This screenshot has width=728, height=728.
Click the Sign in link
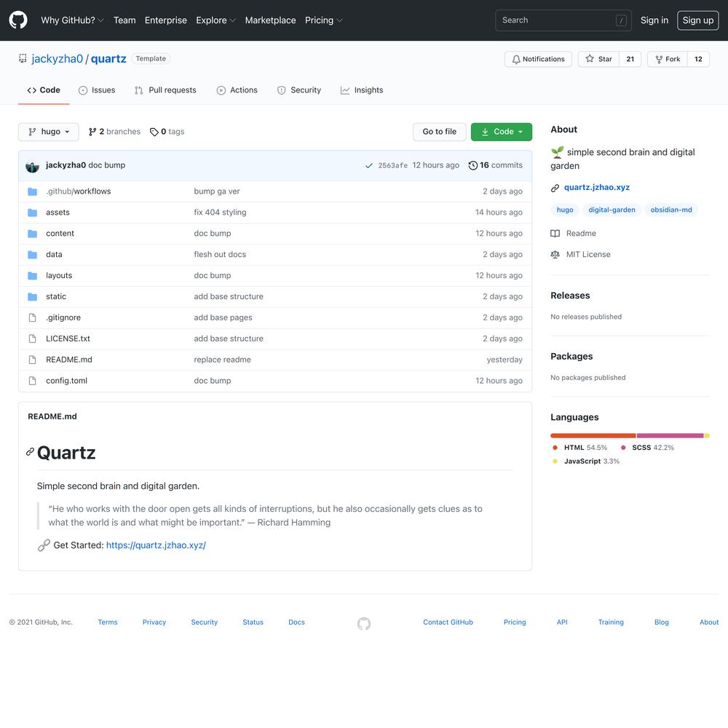point(654,20)
